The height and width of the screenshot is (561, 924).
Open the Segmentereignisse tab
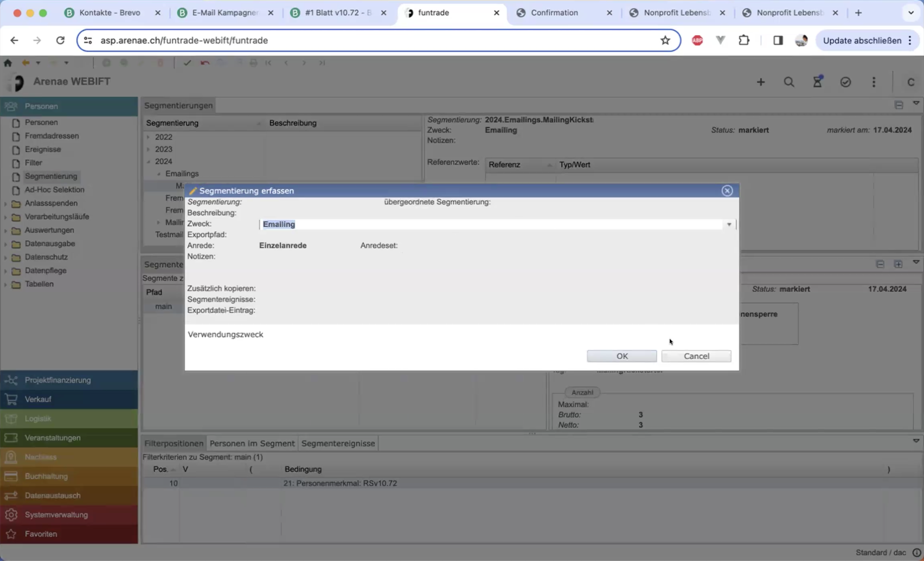point(338,443)
